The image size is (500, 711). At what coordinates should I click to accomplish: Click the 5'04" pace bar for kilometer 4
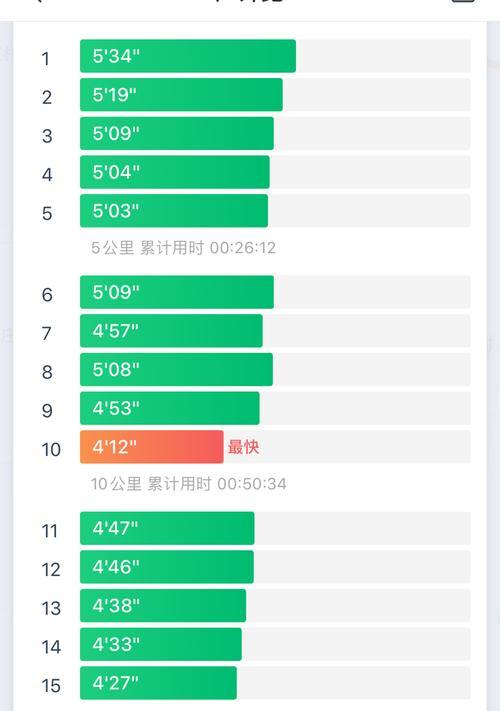175,172
